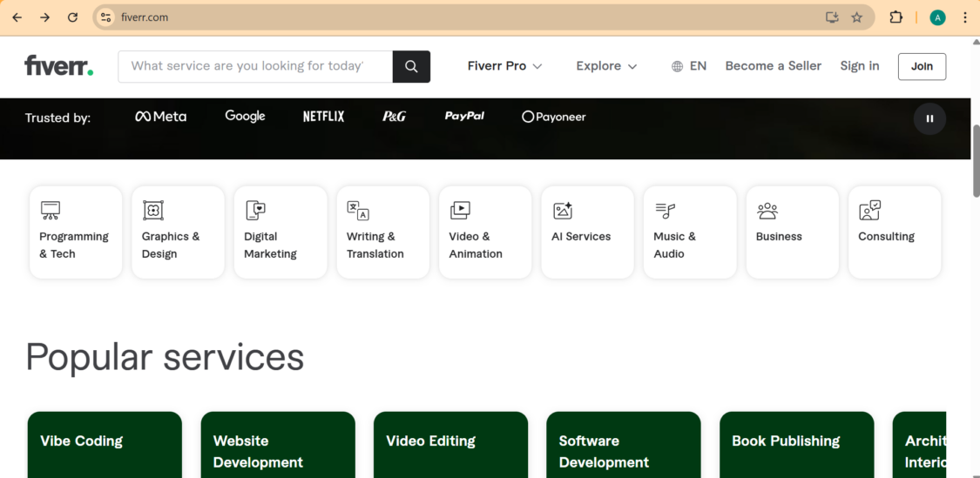
Task: Bookmark this page with the star icon
Action: [857, 17]
